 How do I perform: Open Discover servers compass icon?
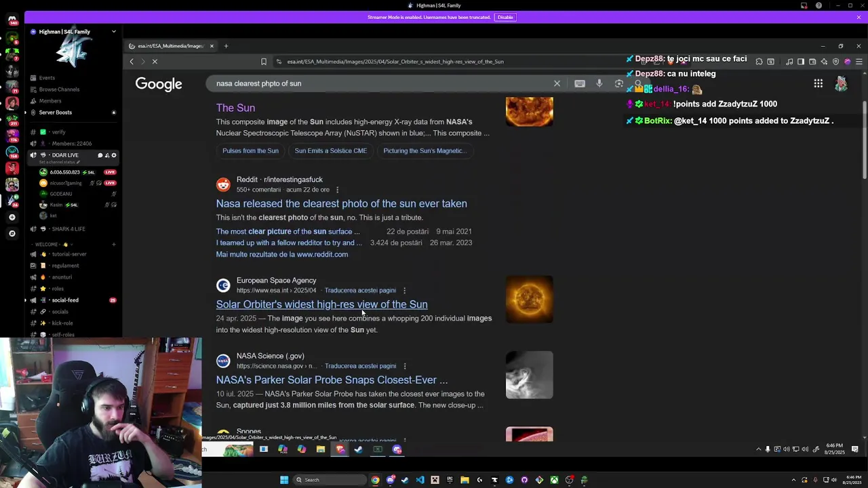[x=12, y=233]
